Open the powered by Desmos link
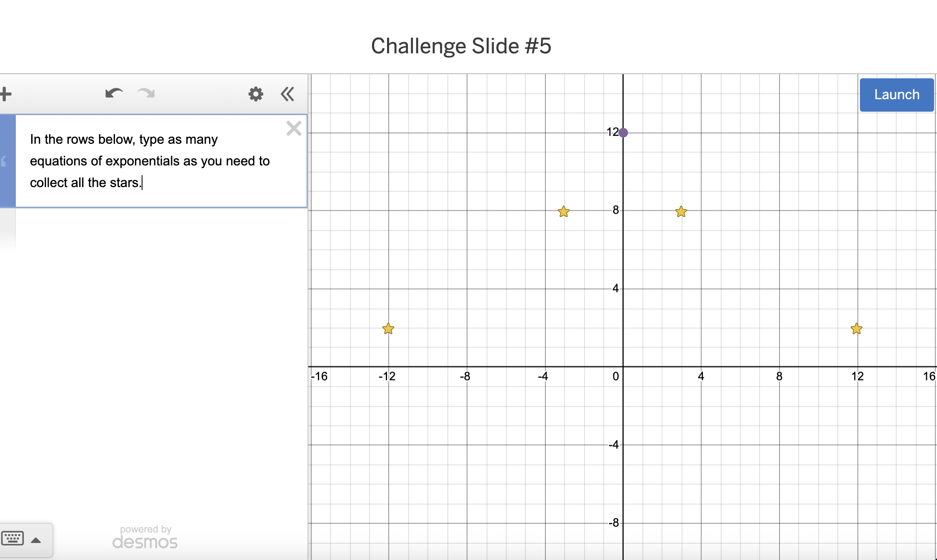 [145, 537]
